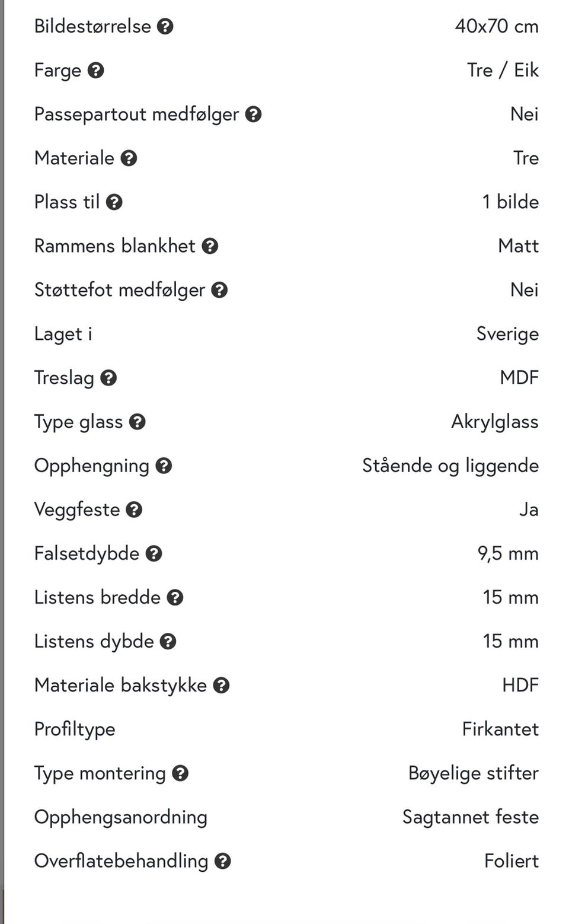Viewport: 569px width, 924px height.
Task: Show Listens dybde help tooltip
Action: coord(168,641)
